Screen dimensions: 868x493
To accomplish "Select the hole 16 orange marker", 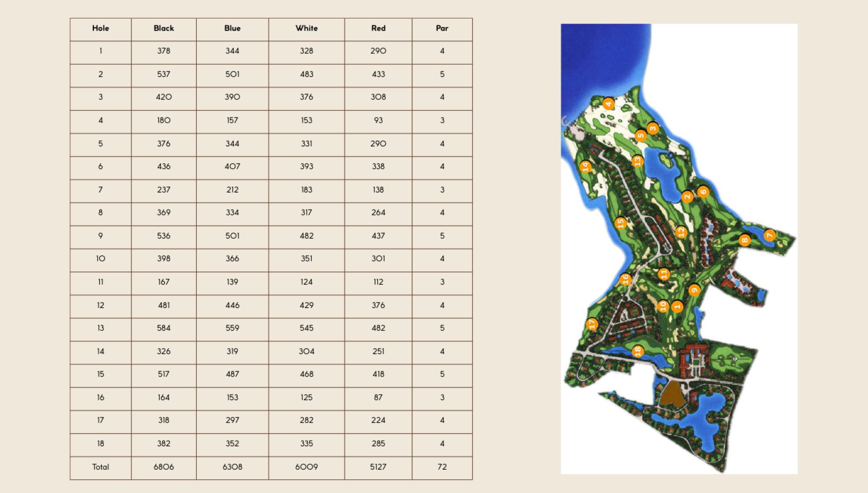I will pyautogui.click(x=625, y=279).
